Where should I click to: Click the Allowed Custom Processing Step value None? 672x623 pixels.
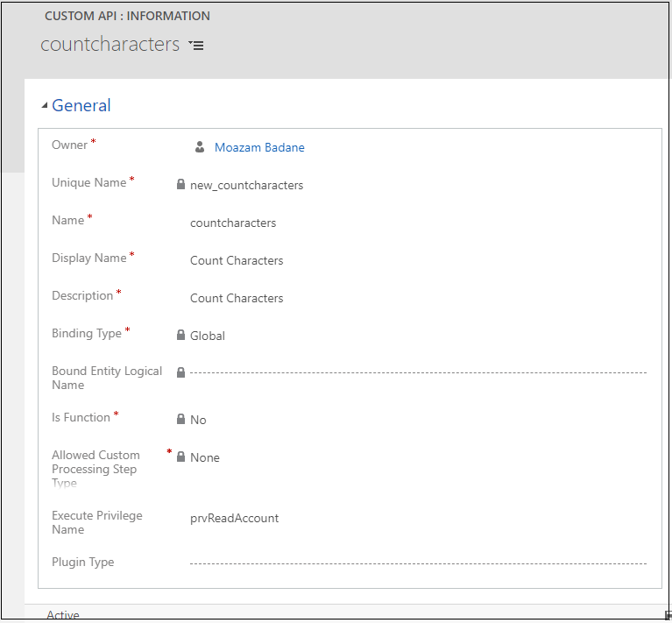(205, 457)
